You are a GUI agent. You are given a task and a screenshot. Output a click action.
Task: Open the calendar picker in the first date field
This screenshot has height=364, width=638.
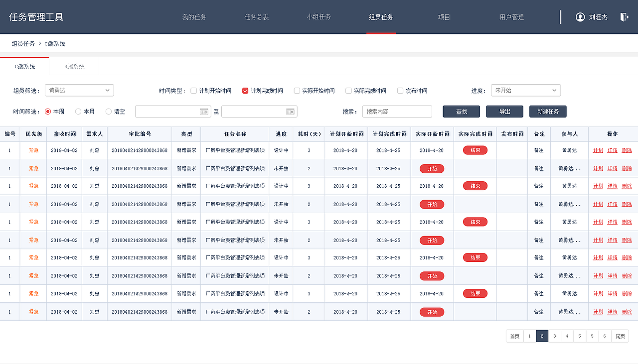click(x=204, y=111)
